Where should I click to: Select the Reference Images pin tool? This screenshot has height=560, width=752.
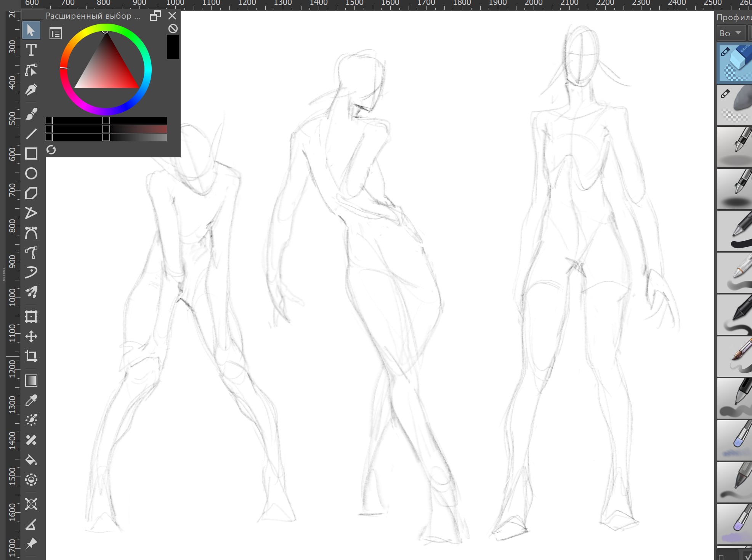tap(31, 544)
